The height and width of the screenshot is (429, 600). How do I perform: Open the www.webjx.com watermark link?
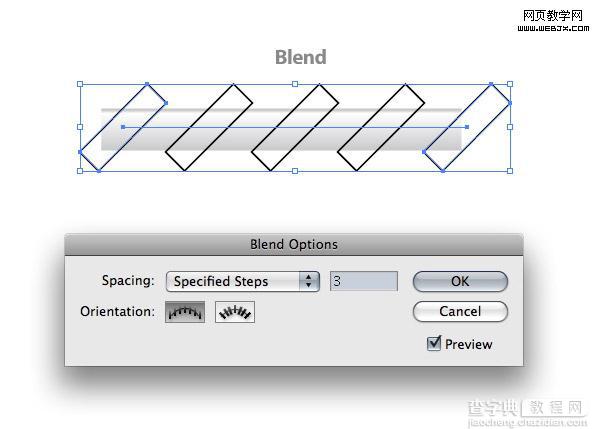pos(553,28)
